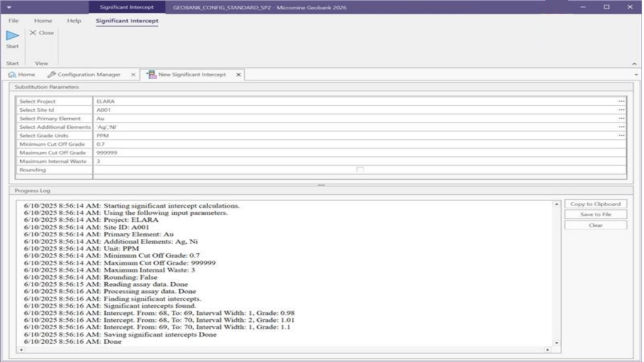Click the Save to File button
This screenshot has width=644, height=362.
595,214
